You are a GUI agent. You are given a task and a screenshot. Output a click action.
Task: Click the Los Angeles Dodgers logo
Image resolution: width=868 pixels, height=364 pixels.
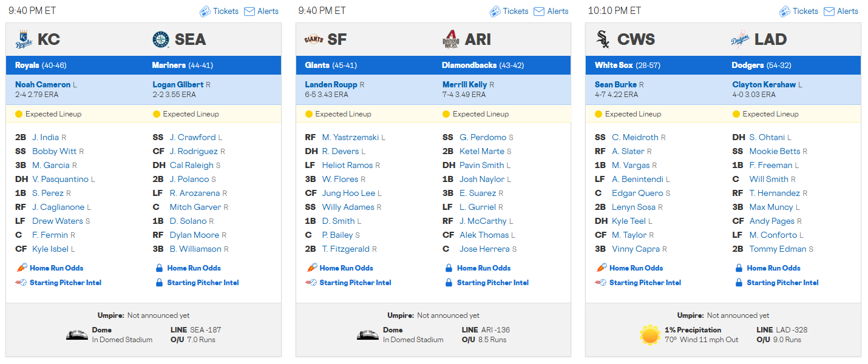coord(741,40)
